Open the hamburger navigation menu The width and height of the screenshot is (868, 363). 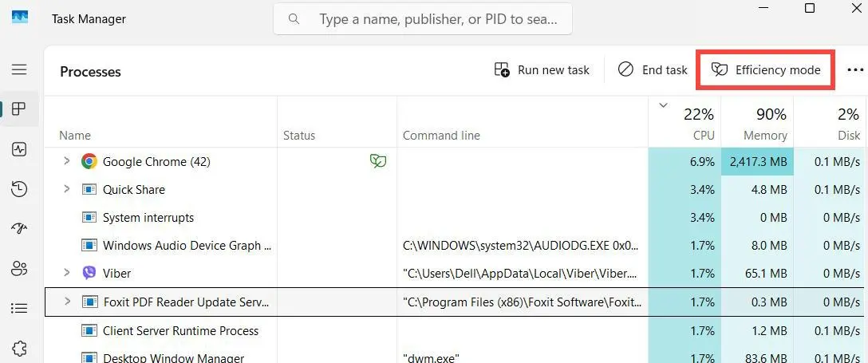coord(19,69)
